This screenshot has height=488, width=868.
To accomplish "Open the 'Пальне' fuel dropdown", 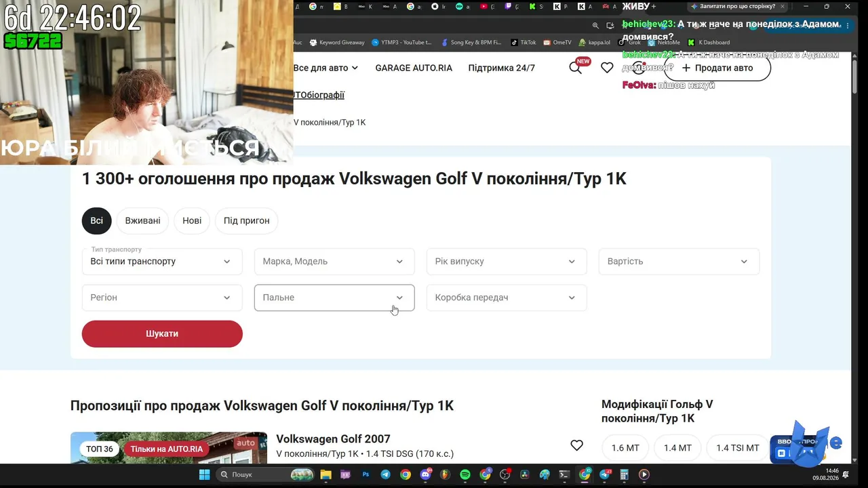I will [x=334, y=298].
